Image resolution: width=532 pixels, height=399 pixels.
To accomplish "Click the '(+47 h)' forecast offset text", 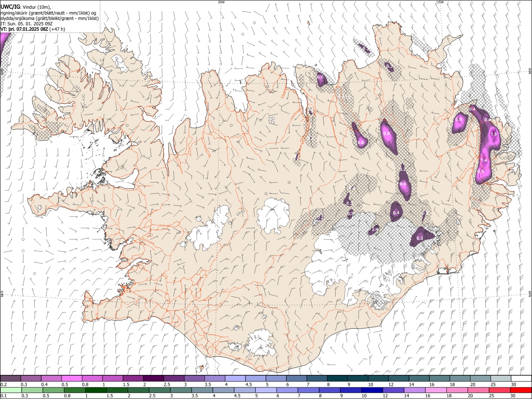I will 57,30.
